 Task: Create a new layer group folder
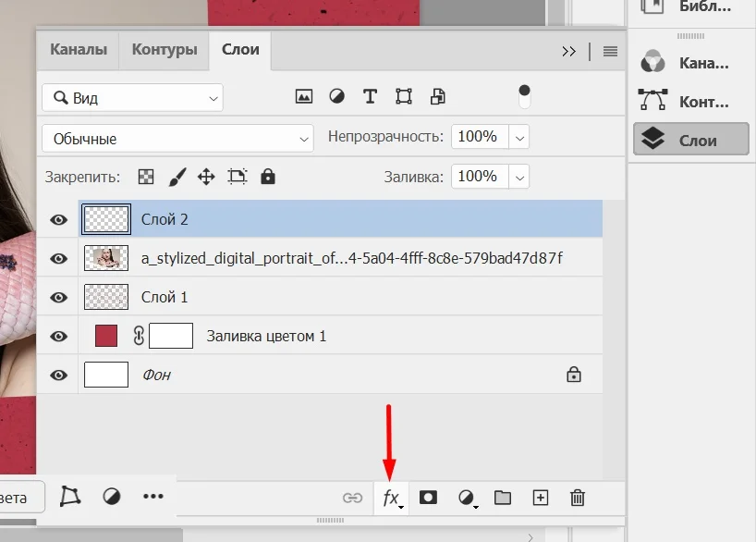pyautogui.click(x=503, y=497)
